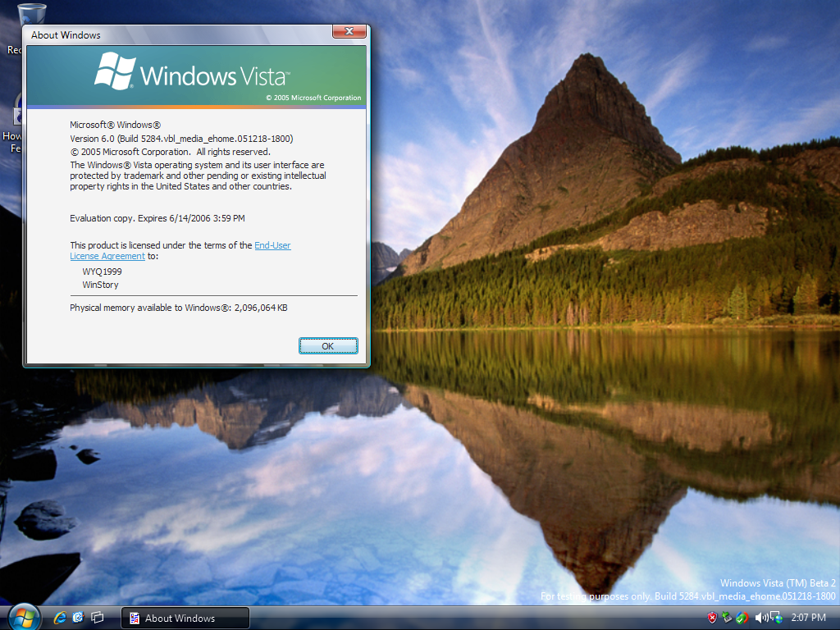Click the Physical memory available line
The height and width of the screenshot is (630, 840).
[178, 308]
